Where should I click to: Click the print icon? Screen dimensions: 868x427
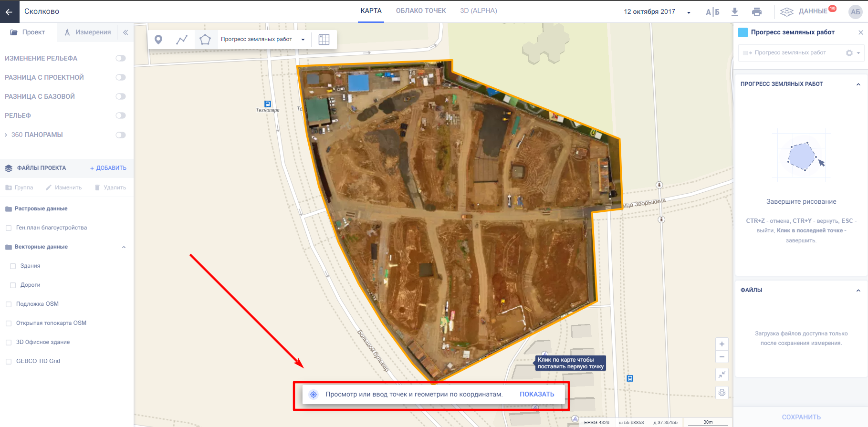click(x=757, y=12)
